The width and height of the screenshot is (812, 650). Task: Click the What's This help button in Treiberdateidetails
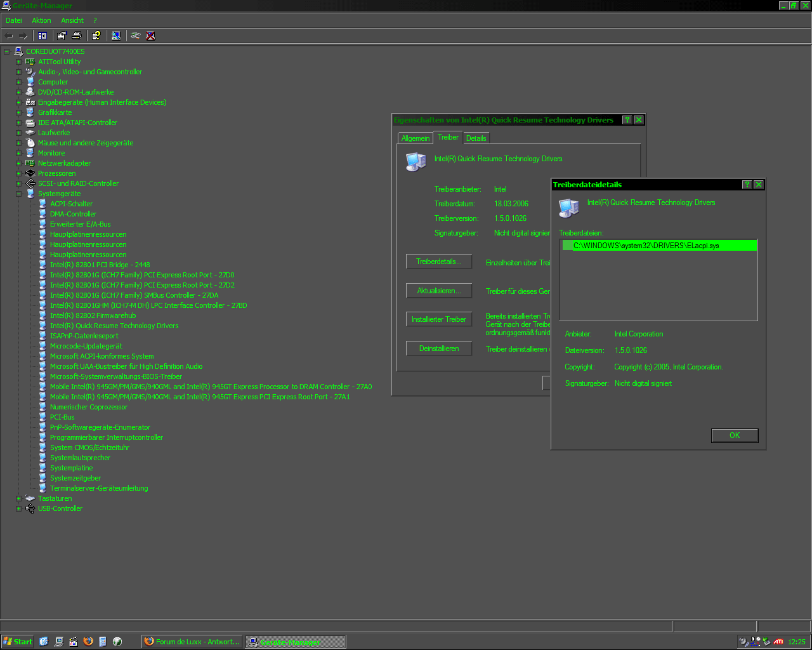click(747, 185)
